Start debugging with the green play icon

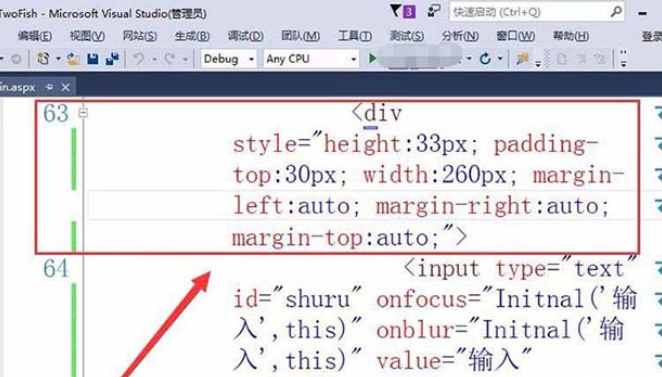coord(372,58)
